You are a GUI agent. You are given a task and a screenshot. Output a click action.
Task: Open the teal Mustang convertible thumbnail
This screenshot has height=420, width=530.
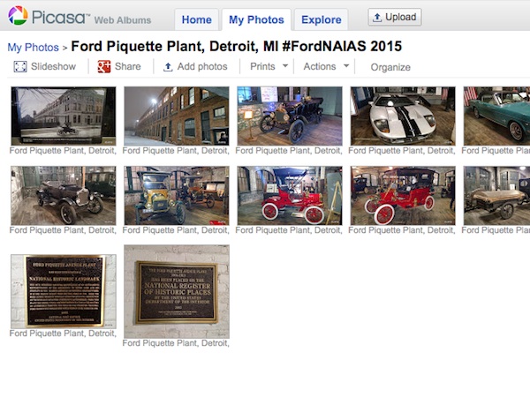point(496,116)
